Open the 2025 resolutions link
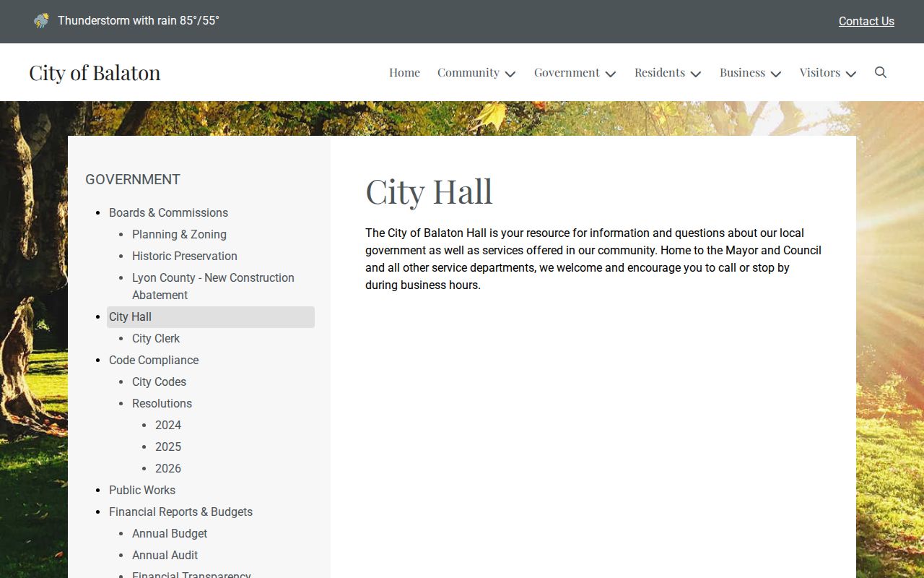Screen dimensions: 924x578 click(x=168, y=447)
